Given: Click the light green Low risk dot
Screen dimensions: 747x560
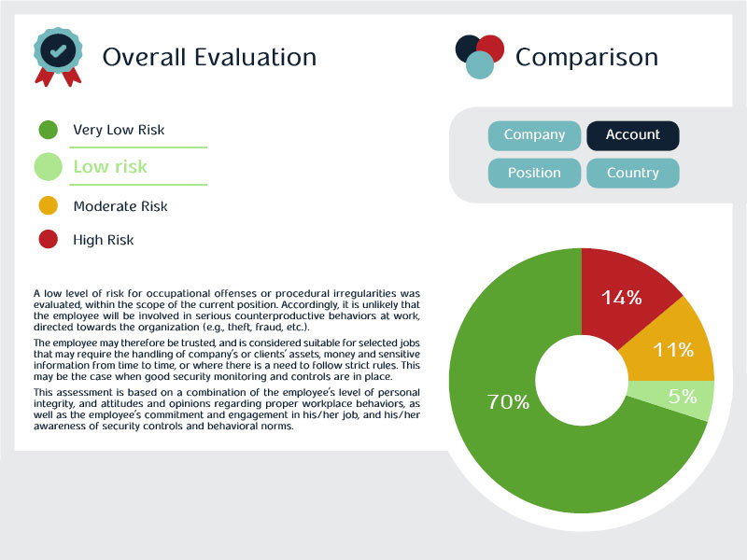Looking at the screenshot, I should [x=49, y=167].
